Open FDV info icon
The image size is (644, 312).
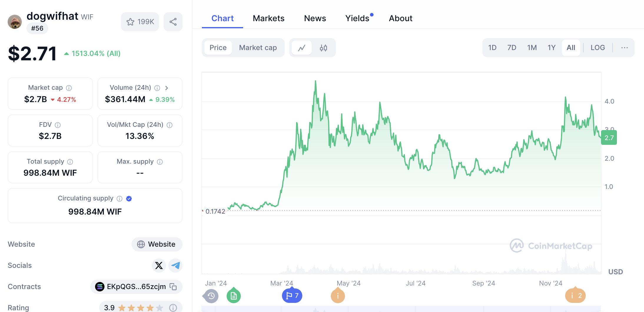click(x=58, y=125)
